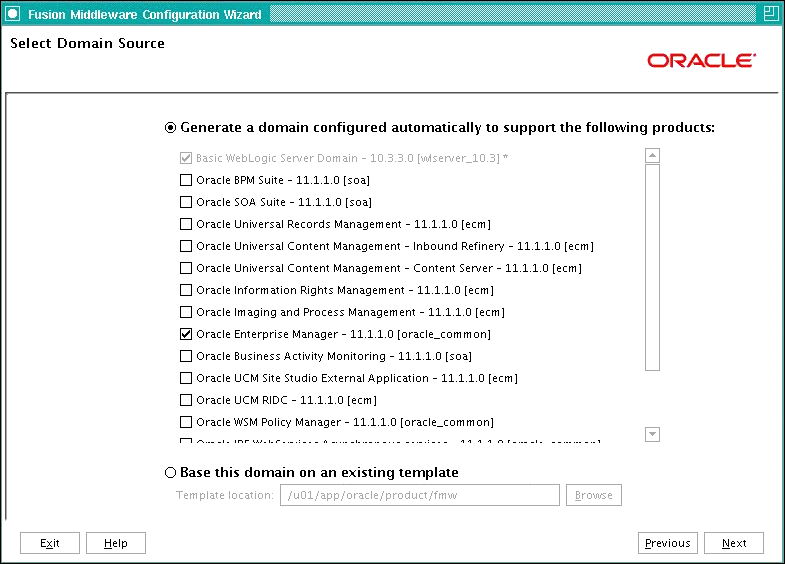Click 'Oracle SOA Suite - 11.1.1.0 [soa]' label
The height and width of the screenshot is (564, 785).
(284, 202)
